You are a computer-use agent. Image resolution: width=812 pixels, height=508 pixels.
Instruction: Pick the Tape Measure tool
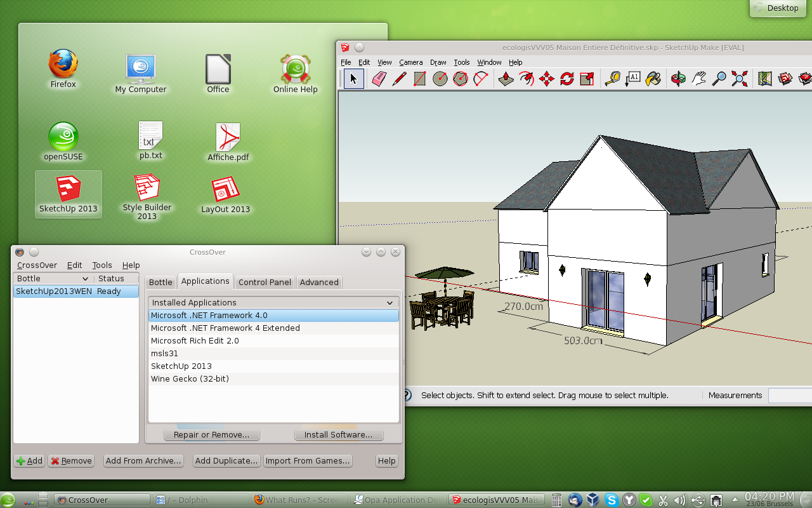tap(613, 79)
